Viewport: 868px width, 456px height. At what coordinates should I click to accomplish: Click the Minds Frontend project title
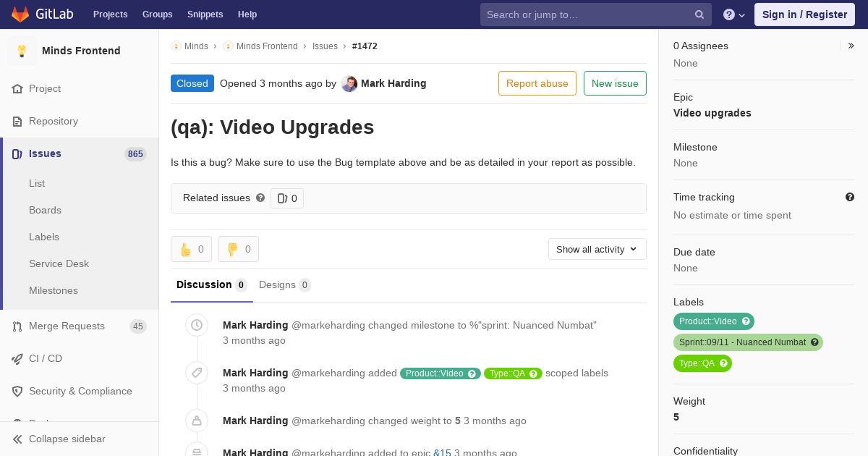coord(81,51)
